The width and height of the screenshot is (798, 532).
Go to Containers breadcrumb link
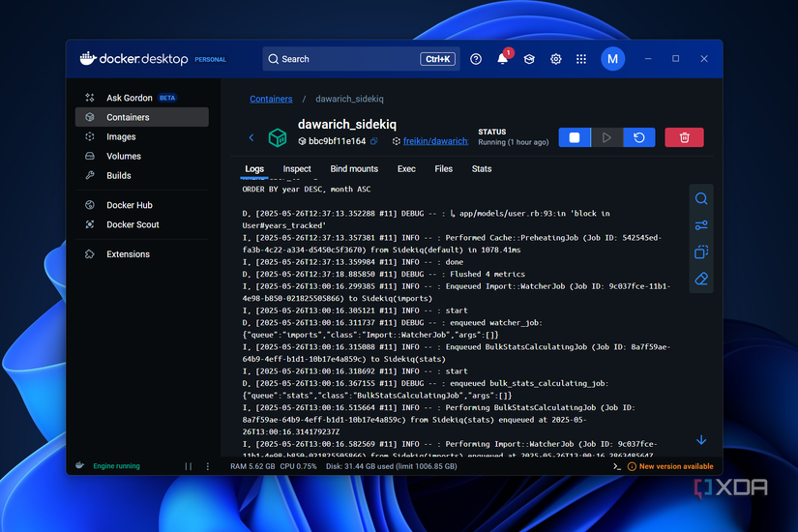click(x=271, y=99)
